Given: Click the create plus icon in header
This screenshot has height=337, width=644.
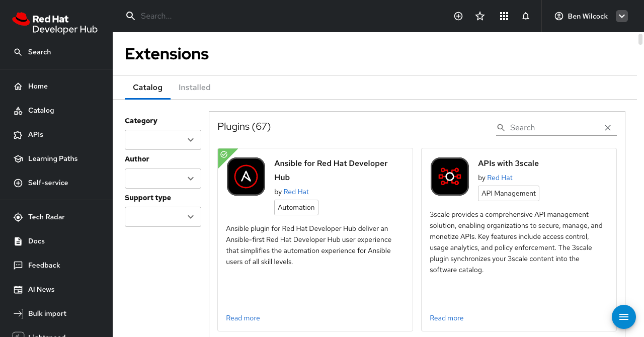Looking at the screenshot, I should pyautogui.click(x=458, y=16).
